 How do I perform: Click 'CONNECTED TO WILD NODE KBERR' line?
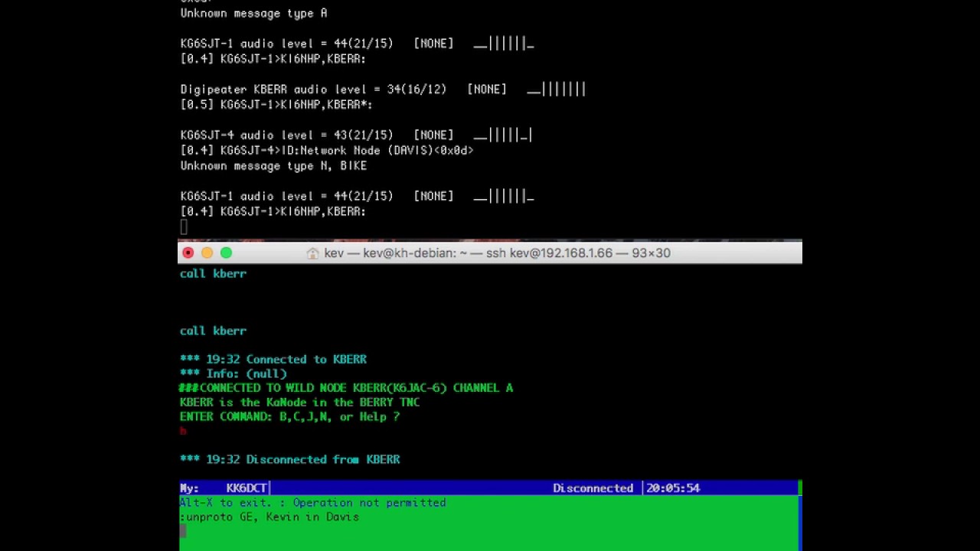pos(346,388)
